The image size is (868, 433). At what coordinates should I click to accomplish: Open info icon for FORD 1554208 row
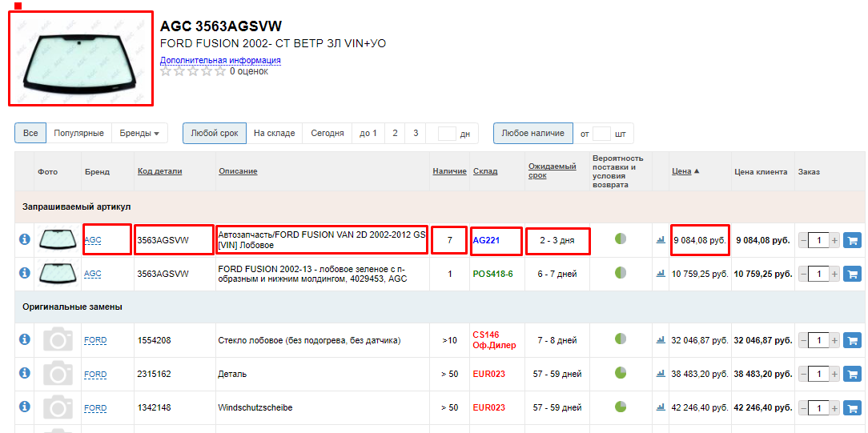click(x=24, y=339)
